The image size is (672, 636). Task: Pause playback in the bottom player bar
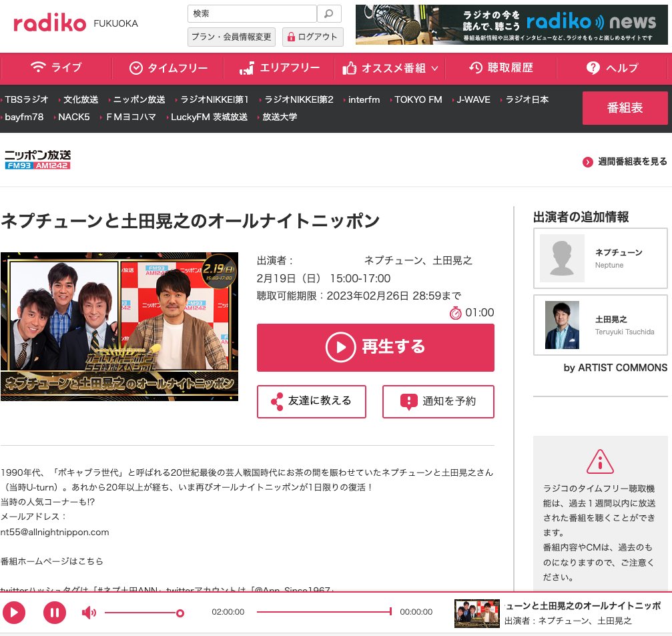pos(54,612)
